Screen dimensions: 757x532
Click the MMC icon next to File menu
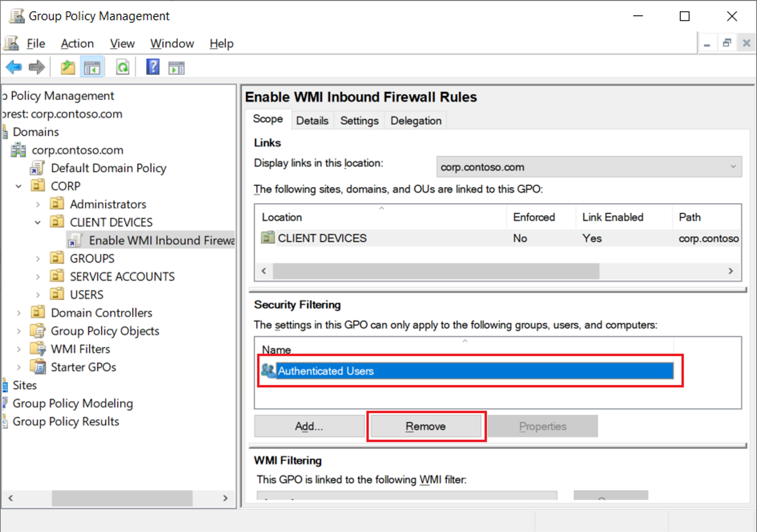pos(11,43)
